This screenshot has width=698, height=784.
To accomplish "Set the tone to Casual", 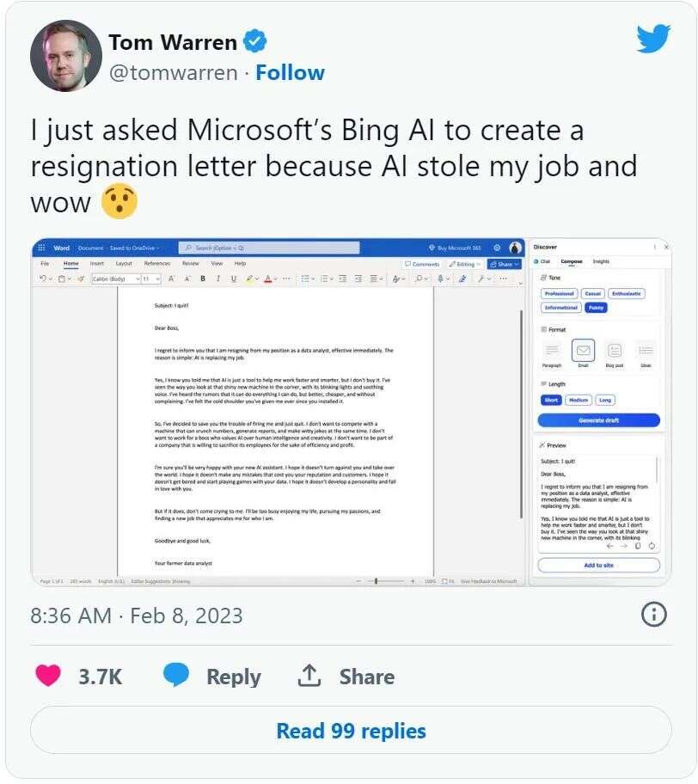I will click(592, 294).
